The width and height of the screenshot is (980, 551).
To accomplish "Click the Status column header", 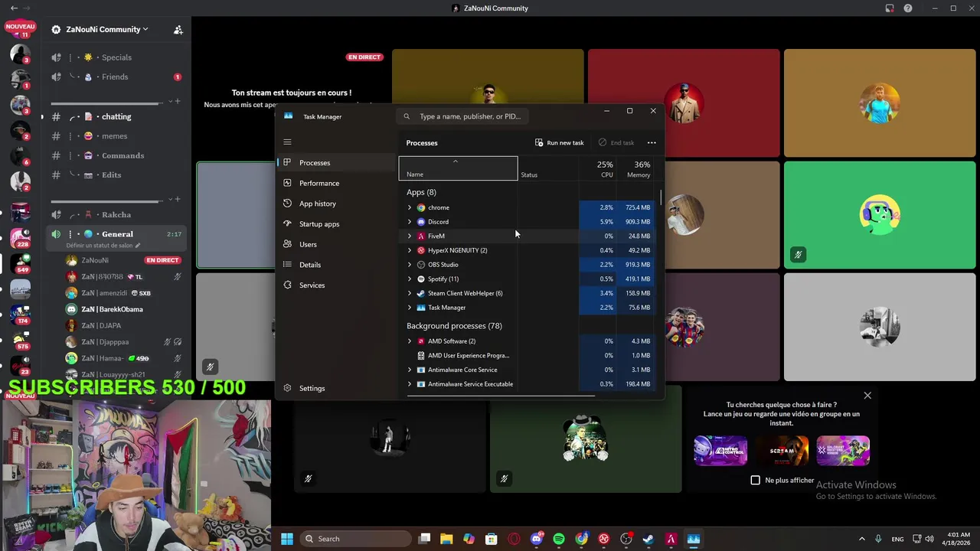I will pos(548,168).
